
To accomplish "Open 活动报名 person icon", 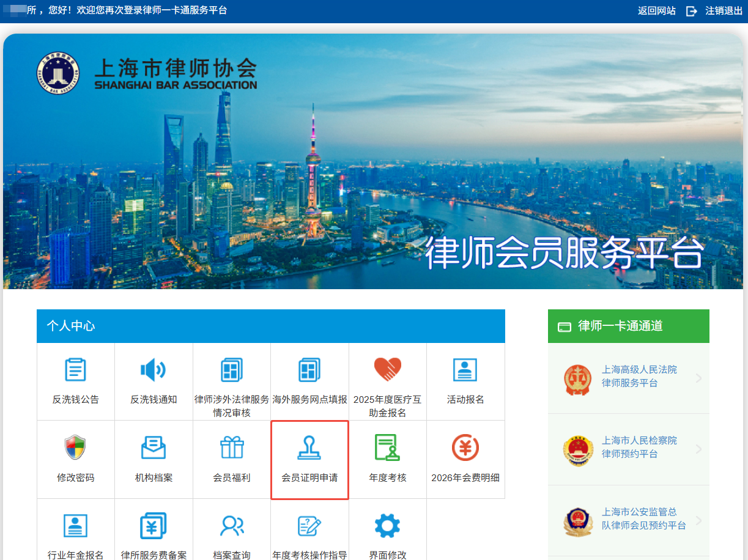I will tap(465, 370).
